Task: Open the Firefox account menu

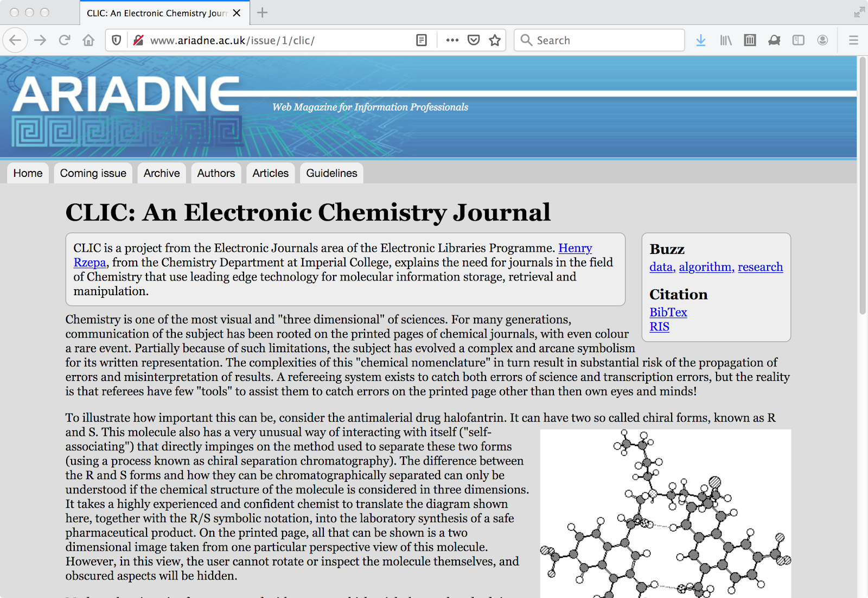Action: point(822,40)
